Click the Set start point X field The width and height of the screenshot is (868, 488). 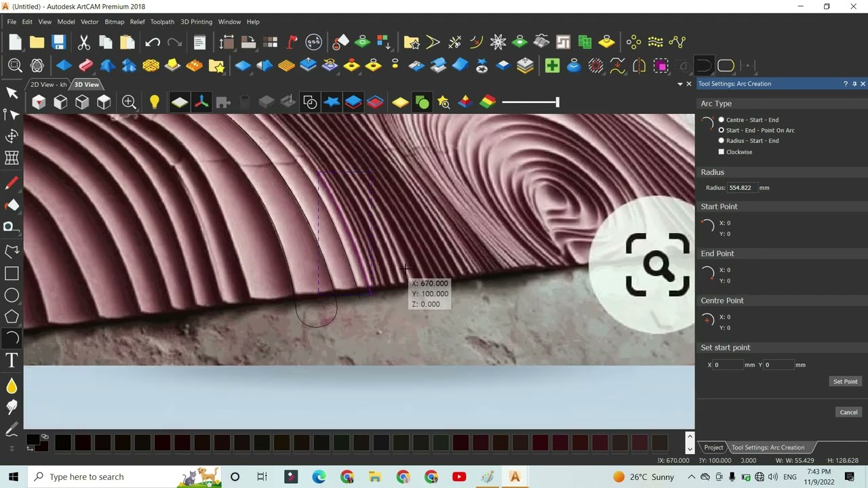point(728,365)
